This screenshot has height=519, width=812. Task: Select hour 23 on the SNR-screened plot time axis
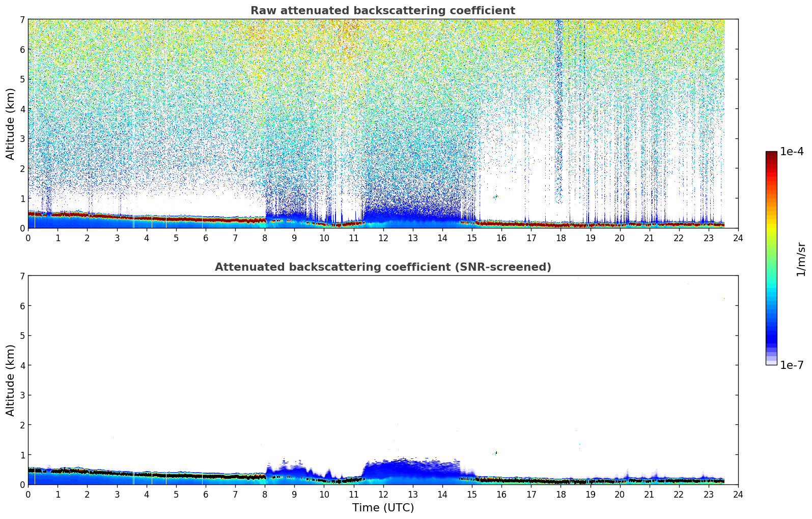point(709,494)
